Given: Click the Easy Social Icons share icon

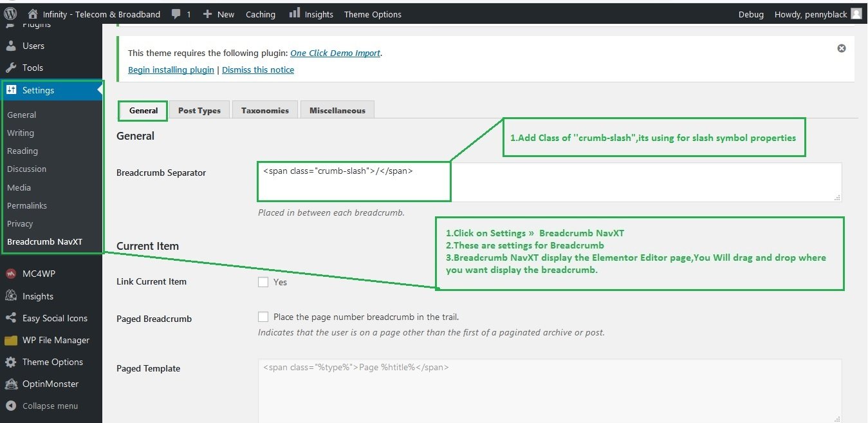Looking at the screenshot, I should pyautogui.click(x=11, y=318).
